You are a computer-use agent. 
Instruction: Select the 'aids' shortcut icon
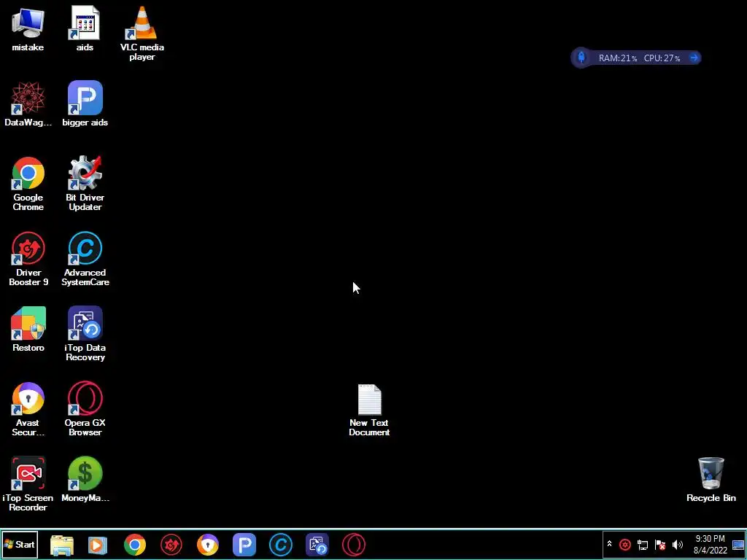pos(85,28)
